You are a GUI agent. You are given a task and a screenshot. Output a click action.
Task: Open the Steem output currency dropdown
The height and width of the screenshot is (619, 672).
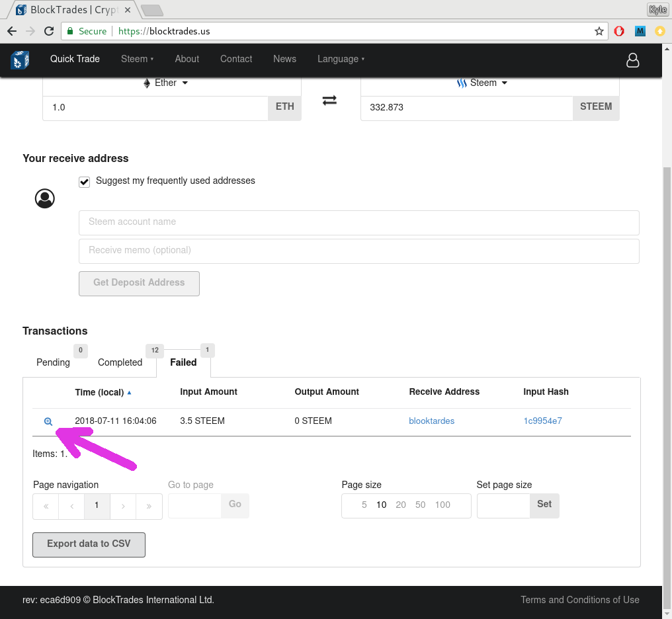tap(482, 83)
